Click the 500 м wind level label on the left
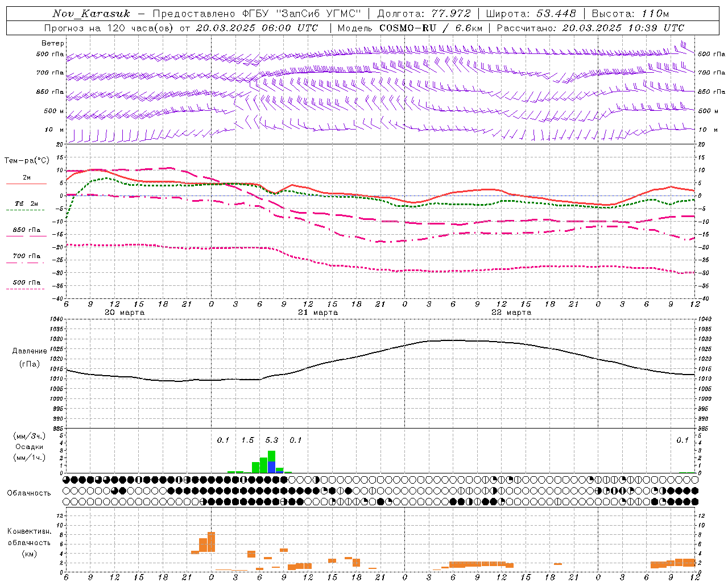This screenshot has height=582, width=728. (54, 111)
